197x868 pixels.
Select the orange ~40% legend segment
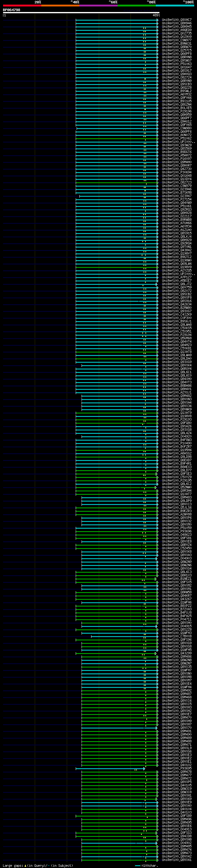pos(60,6)
